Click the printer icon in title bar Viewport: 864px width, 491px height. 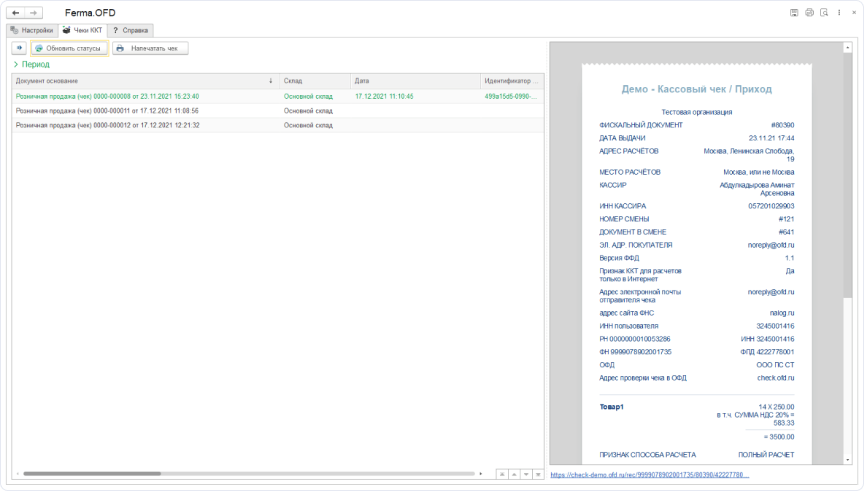(x=806, y=12)
